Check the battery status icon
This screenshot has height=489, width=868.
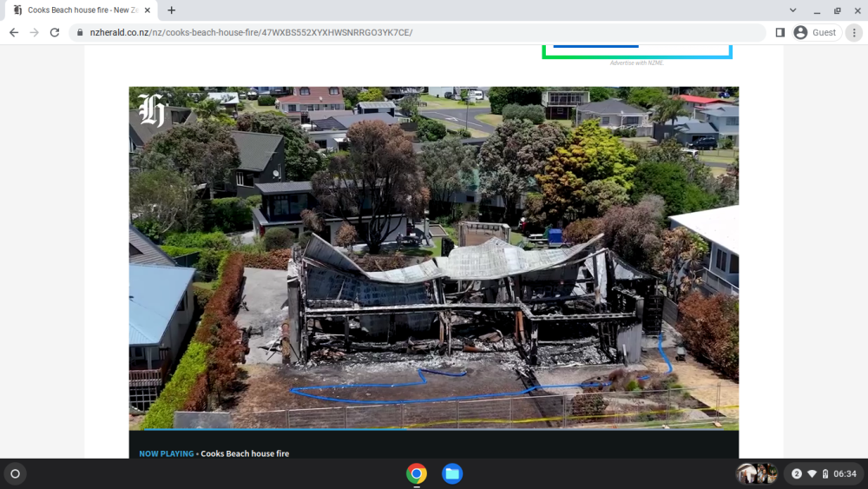[825, 474]
